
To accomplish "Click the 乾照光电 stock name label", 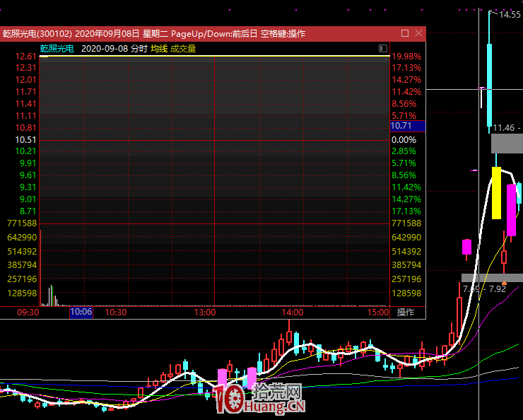I will (57, 48).
